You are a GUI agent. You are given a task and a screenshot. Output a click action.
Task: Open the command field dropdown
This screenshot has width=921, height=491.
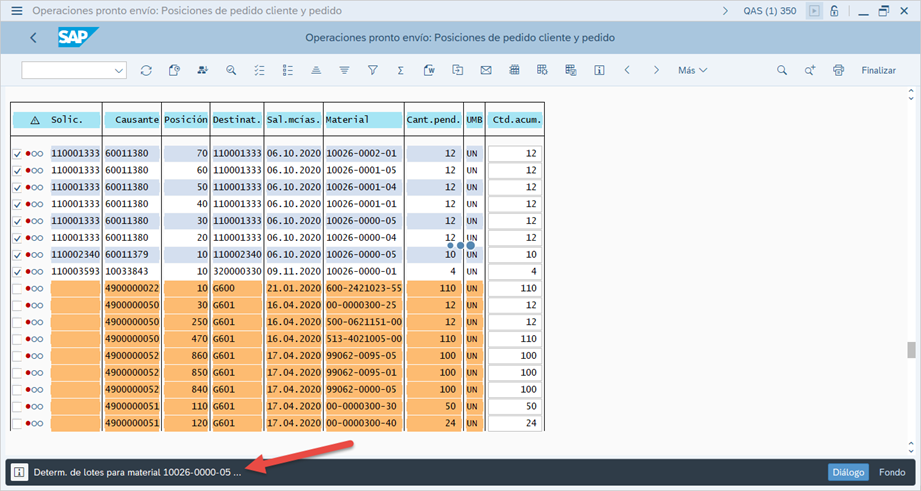[119, 70]
